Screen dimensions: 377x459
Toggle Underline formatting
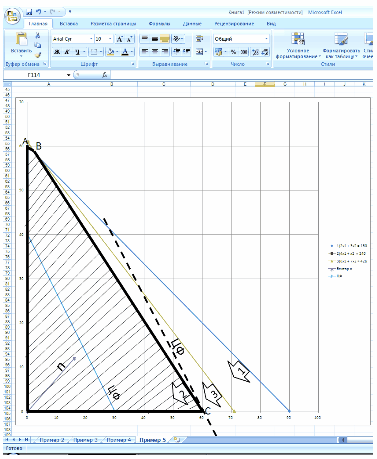point(77,52)
